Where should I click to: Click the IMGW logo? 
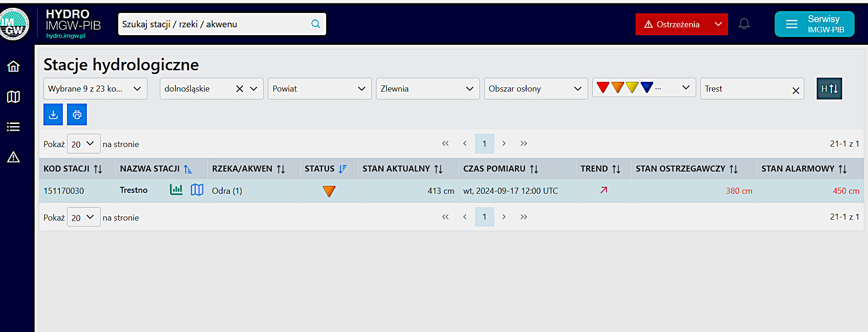tap(14, 24)
